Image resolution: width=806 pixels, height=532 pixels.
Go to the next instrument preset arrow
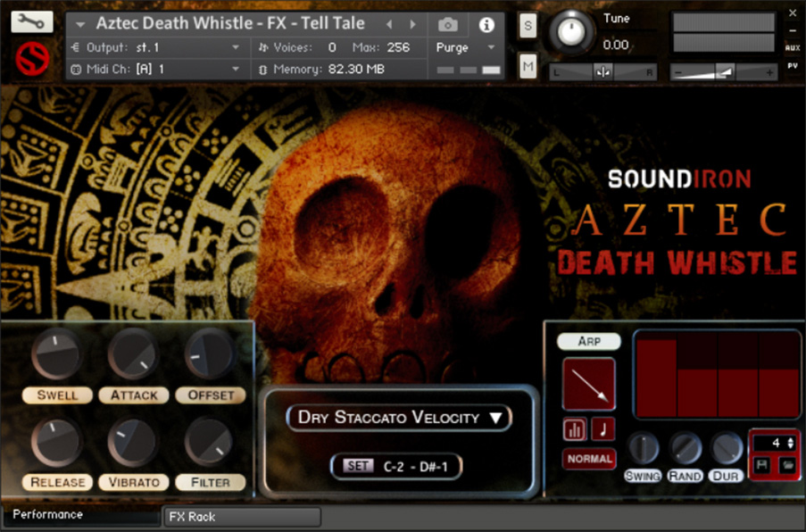coord(412,24)
